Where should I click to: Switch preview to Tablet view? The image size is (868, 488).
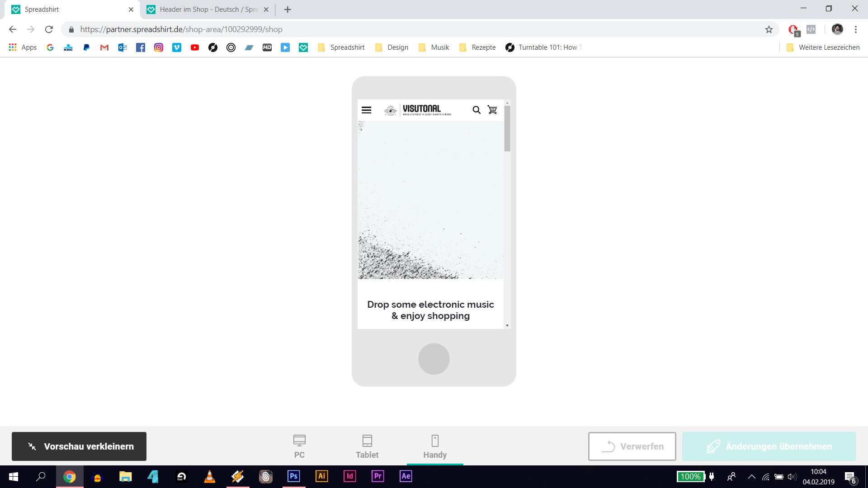coord(367,446)
